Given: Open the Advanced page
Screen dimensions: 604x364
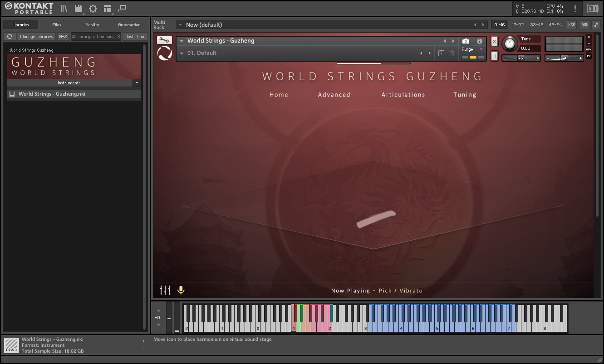Looking at the screenshot, I should click(334, 95).
